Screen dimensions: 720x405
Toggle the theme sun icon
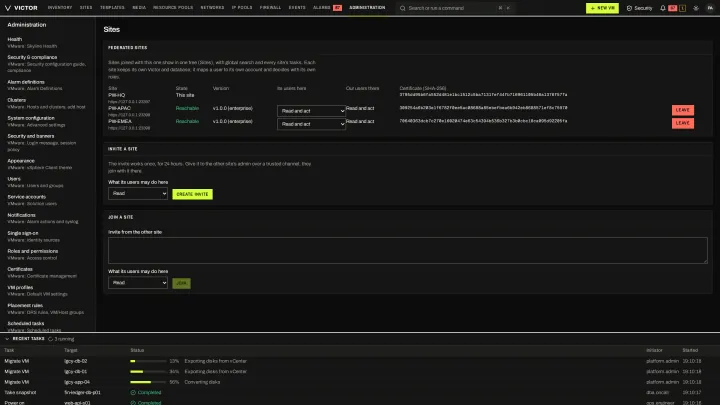coord(696,8)
